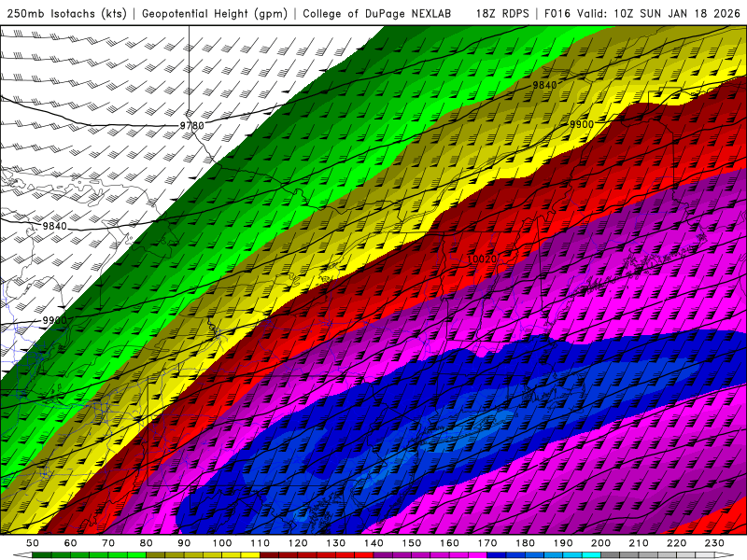Click the 210 value on the color scale
This screenshot has height=560, width=747.
point(639,543)
